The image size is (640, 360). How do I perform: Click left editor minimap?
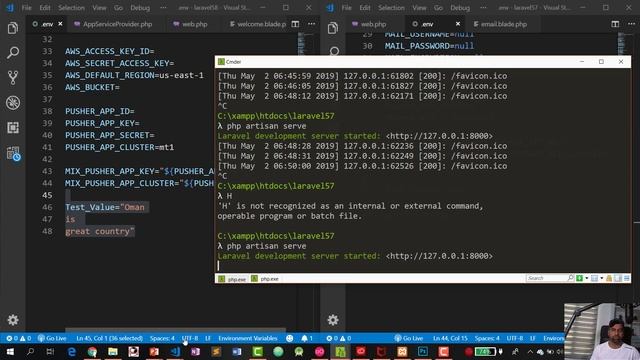(302, 44)
